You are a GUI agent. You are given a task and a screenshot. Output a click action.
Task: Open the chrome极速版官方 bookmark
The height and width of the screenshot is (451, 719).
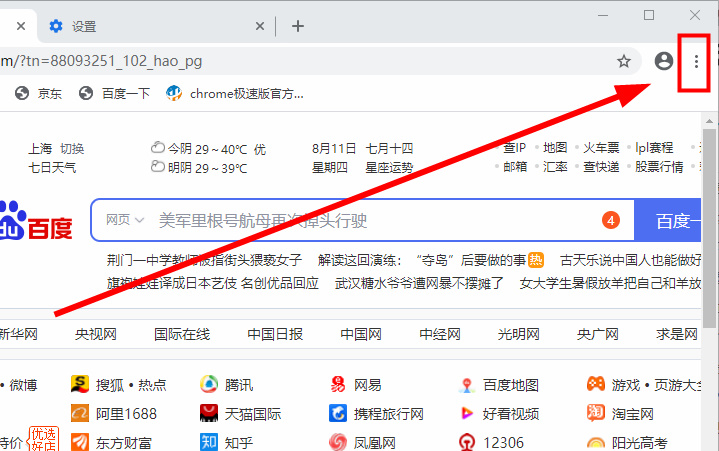(x=235, y=94)
